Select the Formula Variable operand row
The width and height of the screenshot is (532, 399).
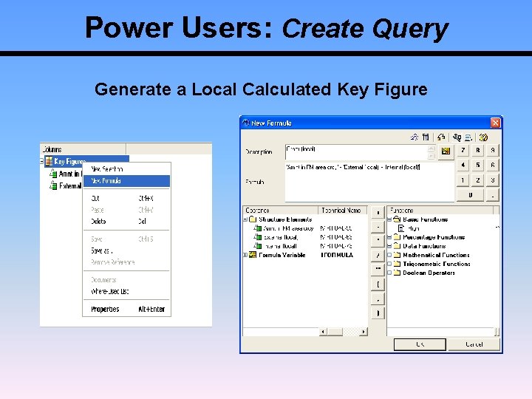point(278,255)
